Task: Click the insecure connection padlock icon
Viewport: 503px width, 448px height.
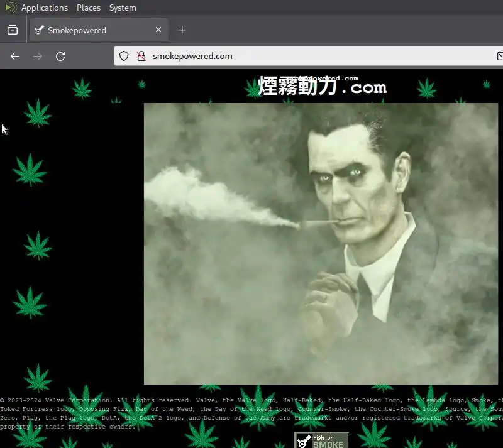Action: tap(141, 56)
